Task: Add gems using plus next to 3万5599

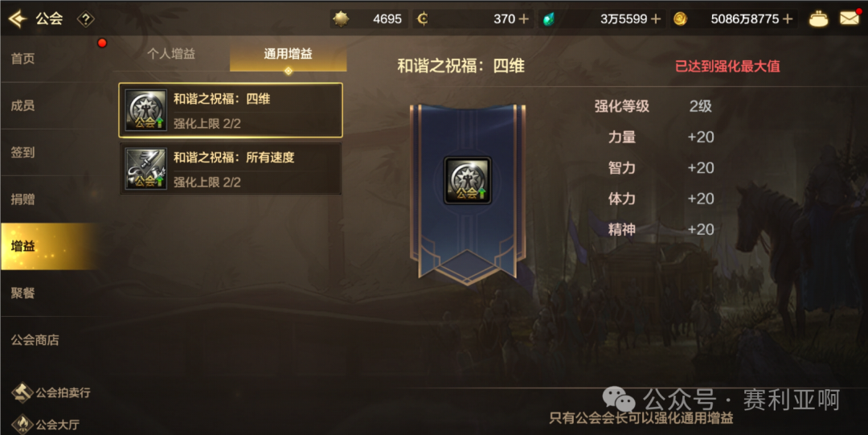Action: [656, 19]
